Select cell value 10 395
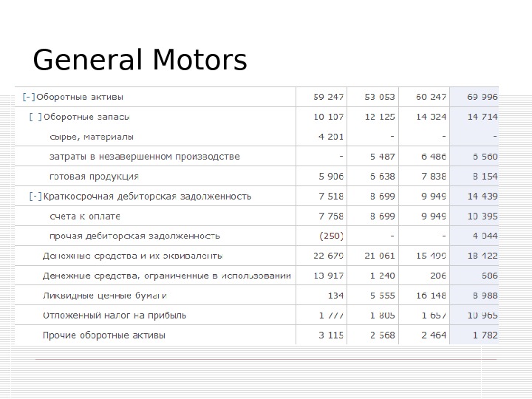Screen dimensions: 532x399 (482, 216)
